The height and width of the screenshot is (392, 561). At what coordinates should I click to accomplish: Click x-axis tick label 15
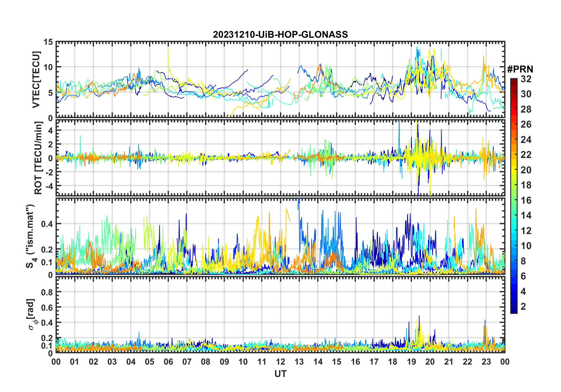pyautogui.click(x=337, y=362)
